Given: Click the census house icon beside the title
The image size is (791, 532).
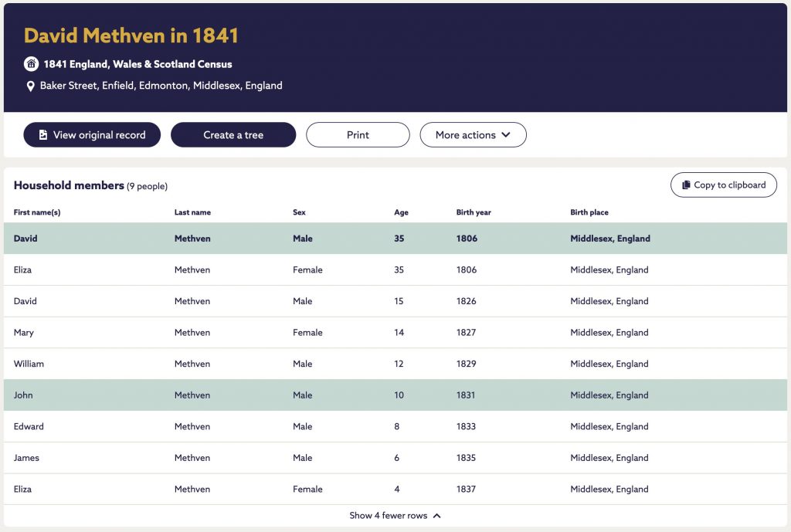Looking at the screenshot, I should pyautogui.click(x=31, y=64).
